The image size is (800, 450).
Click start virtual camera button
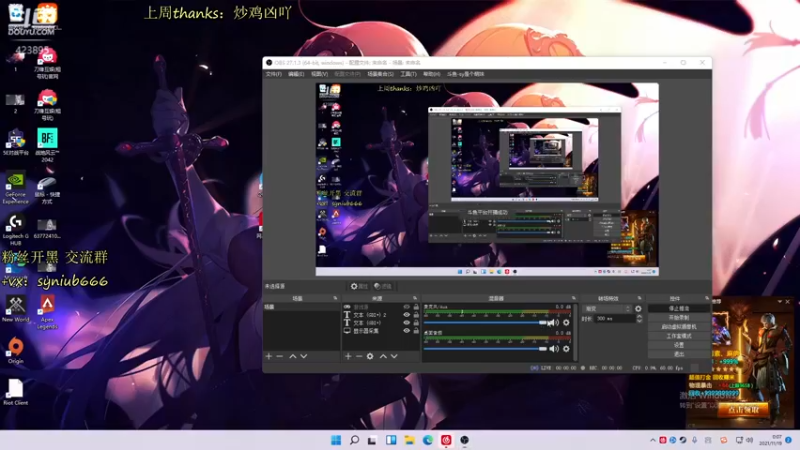679,327
